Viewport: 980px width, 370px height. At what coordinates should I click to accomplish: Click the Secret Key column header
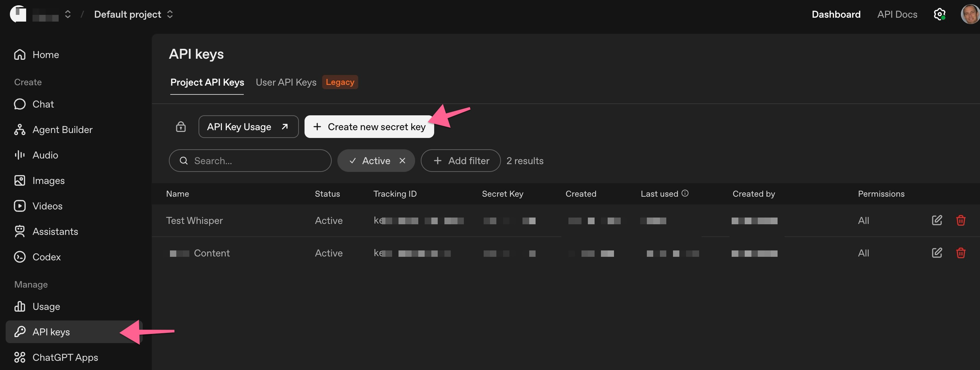pos(503,194)
